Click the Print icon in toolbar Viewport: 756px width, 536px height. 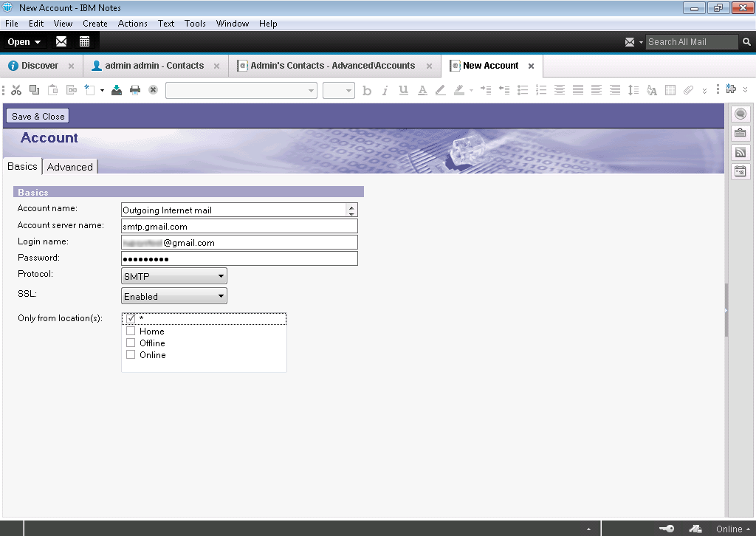(135, 90)
